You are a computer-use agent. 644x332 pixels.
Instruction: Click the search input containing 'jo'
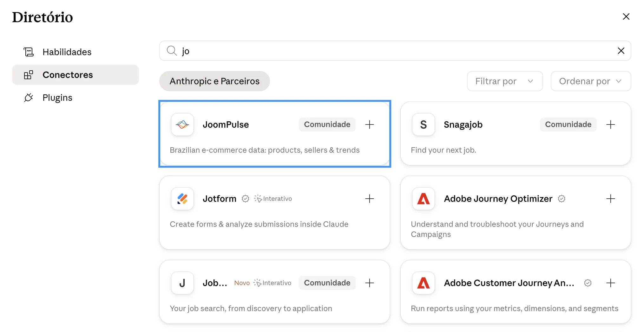coord(395,51)
